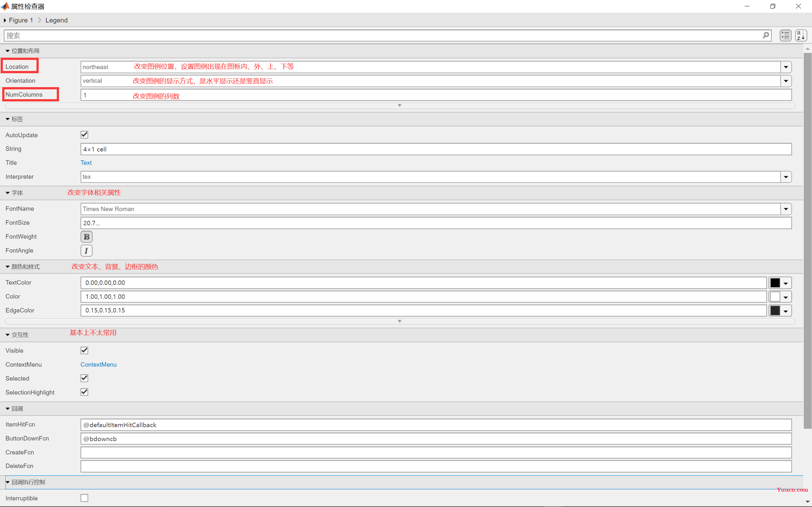Viewport: 812px width, 507px height.
Task: Click the TextColor color picker icon
Action: pyautogui.click(x=775, y=282)
